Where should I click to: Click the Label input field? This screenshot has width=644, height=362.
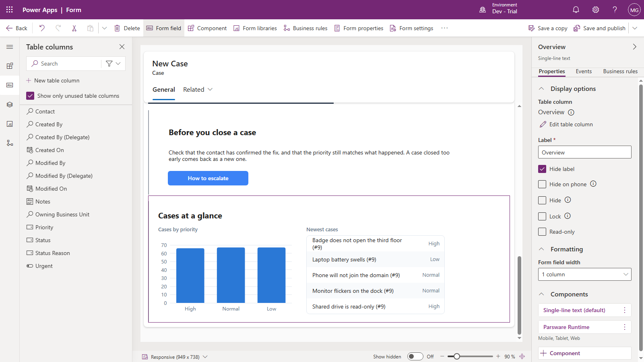click(584, 152)
